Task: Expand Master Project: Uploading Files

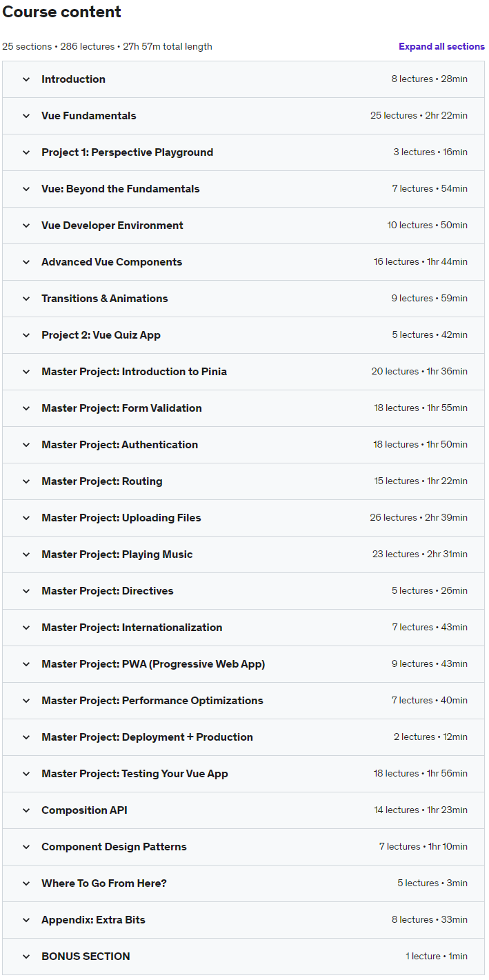Action: pyautogui.click(x=121, y=518)
